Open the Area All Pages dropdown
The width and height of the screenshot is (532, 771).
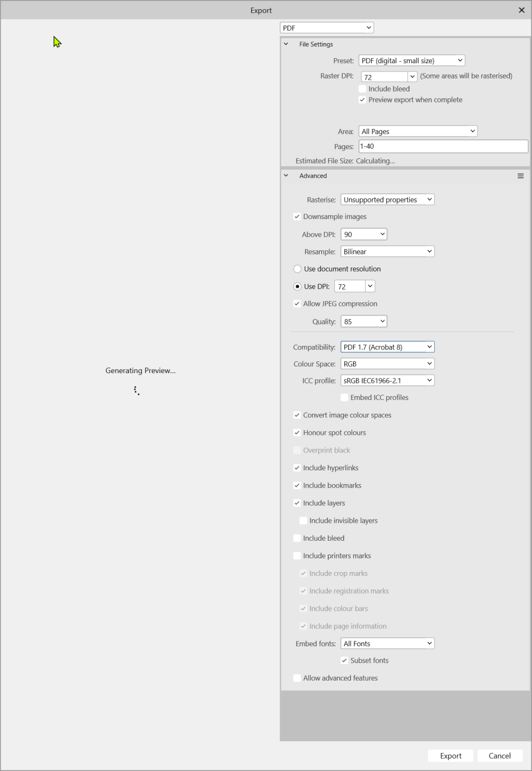coord(418,132)
